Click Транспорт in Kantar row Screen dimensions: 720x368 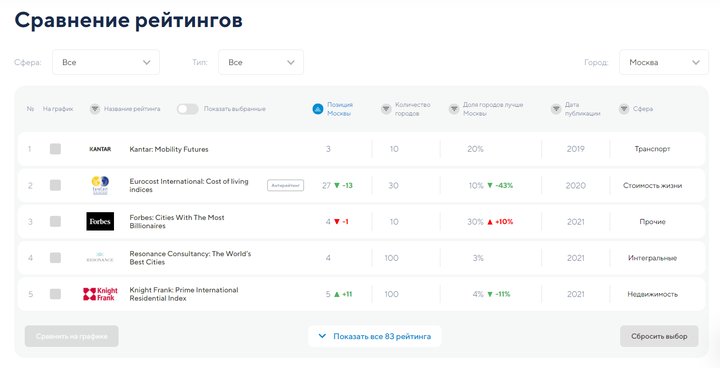click(652, 149)
